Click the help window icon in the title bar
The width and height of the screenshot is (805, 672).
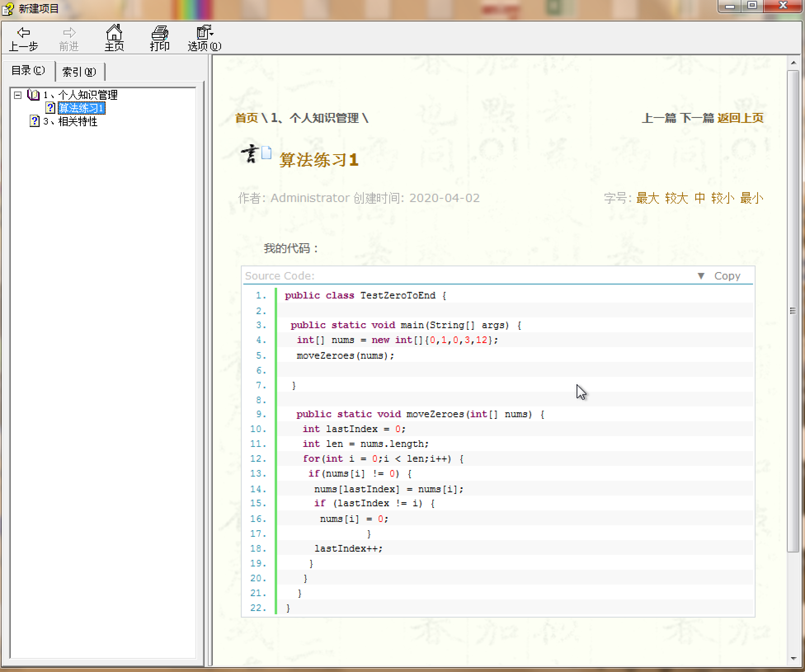[8, 9]
